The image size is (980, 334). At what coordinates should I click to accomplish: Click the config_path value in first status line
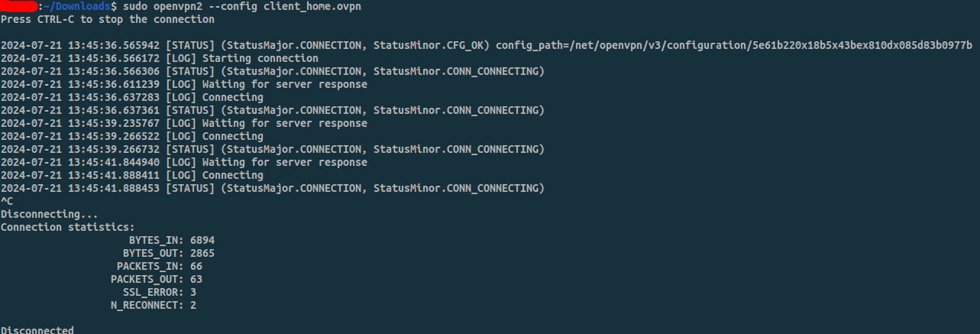click(734, 45)
